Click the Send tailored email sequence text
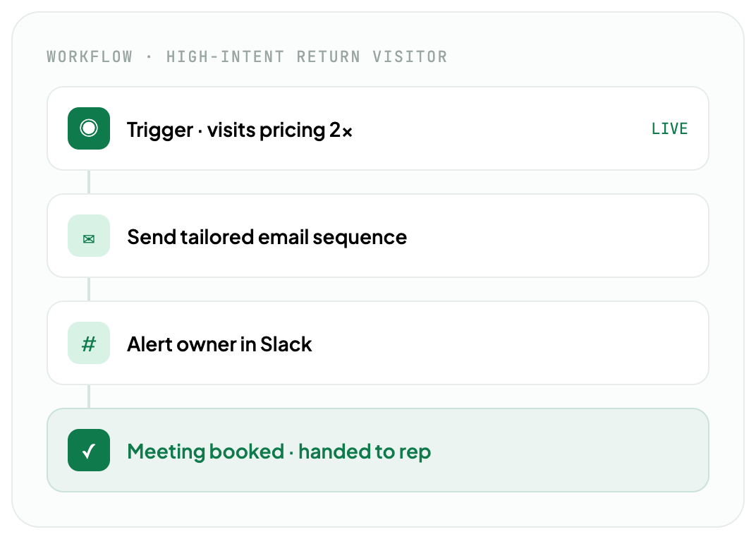Image resolution: width=756 pixels, height=539 pixels. [267, 237]
